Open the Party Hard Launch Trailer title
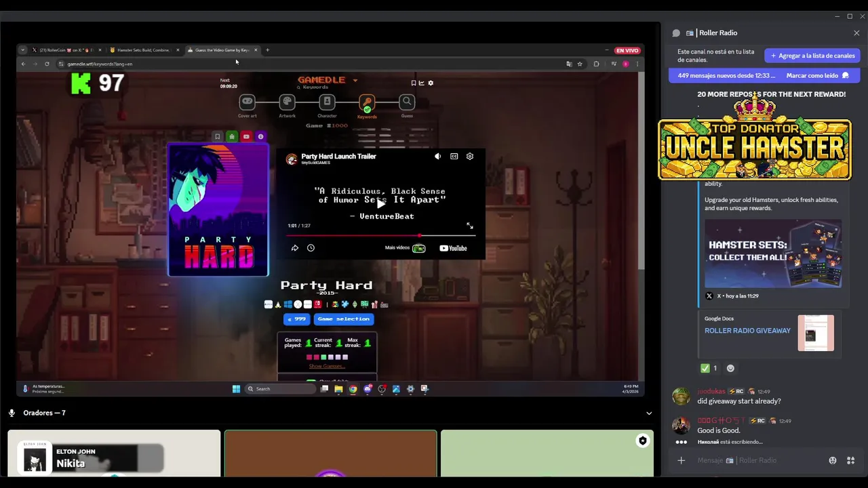The image size is (868, 488). pyautogui.click(x=338, y=156)
